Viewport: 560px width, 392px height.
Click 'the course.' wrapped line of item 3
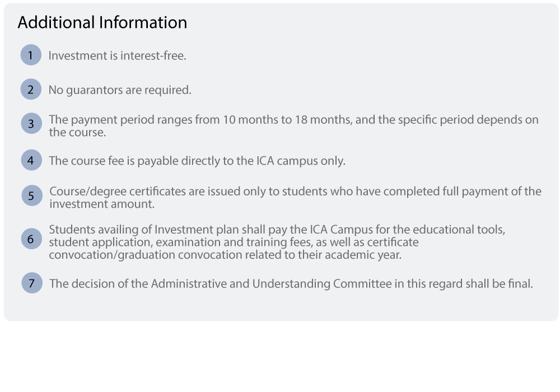click(77, 133)
